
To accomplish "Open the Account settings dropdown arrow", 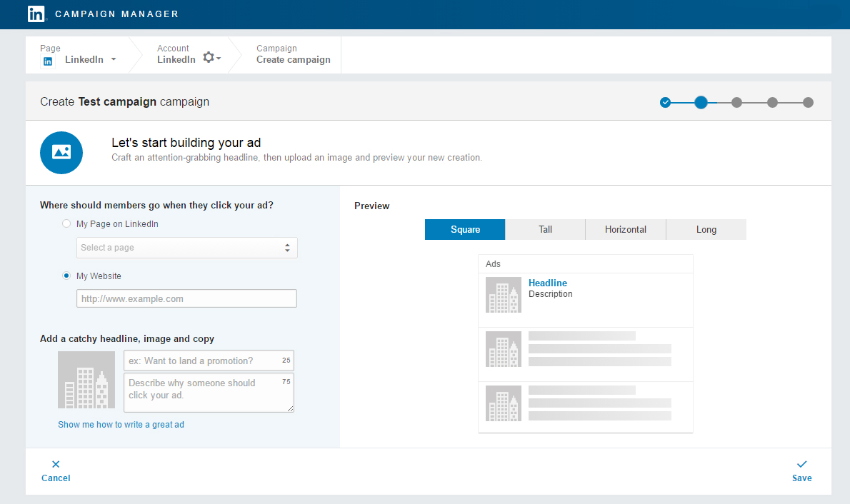I will [219, 57].
